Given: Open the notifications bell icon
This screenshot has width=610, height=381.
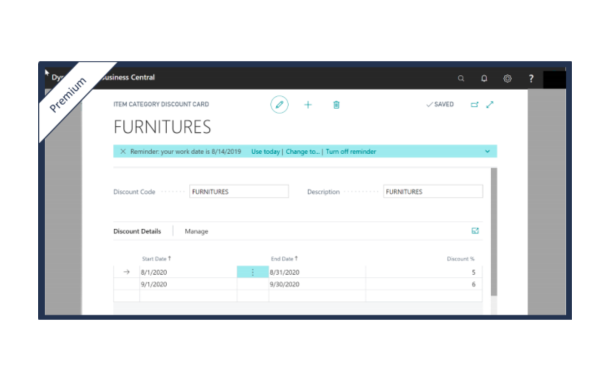Looking at the screenshot, I should pos(484,78).
